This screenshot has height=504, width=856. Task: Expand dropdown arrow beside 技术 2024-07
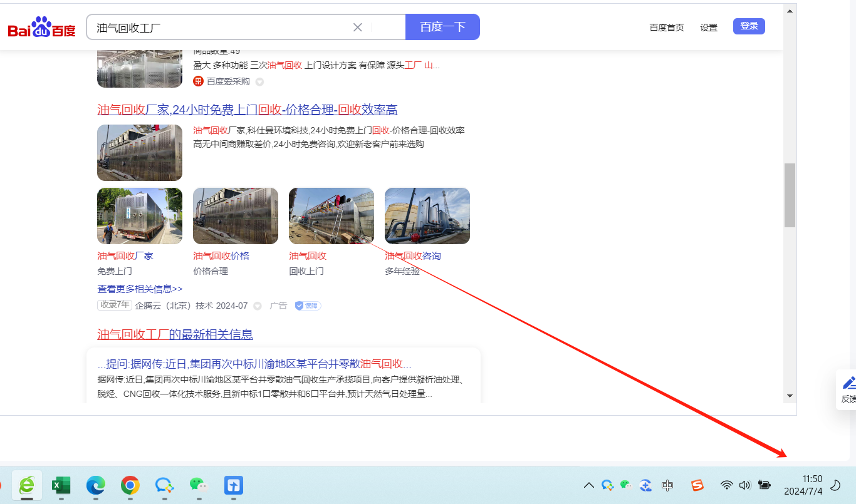257,306
